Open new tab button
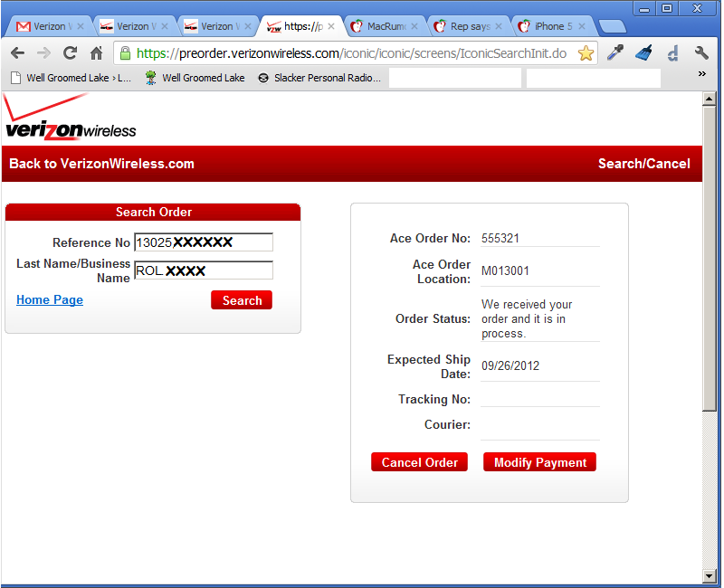The width and height of the screenshot is (724, 588). 613,27
